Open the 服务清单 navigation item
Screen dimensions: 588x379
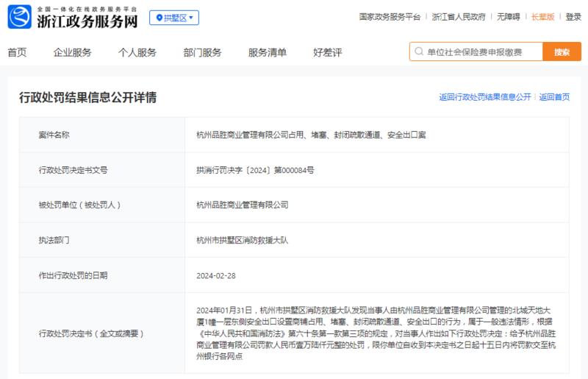(x=268, y=52)
